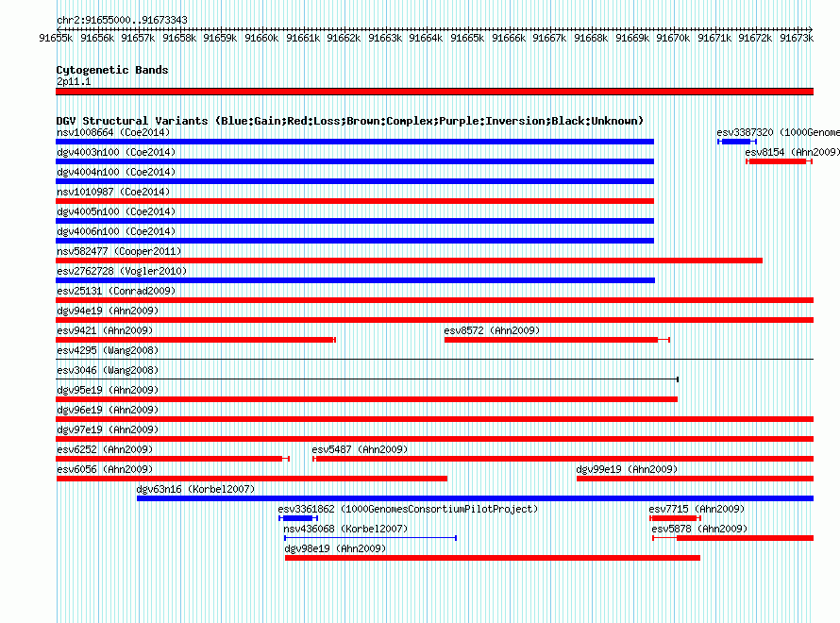
Task: Click the small blue esv3387320 gain bar
Action: click(x=736, y=142)
